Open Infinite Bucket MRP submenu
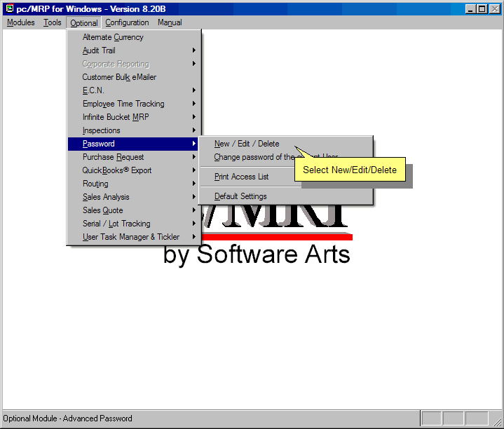504x429 pixels. (116, 117)
